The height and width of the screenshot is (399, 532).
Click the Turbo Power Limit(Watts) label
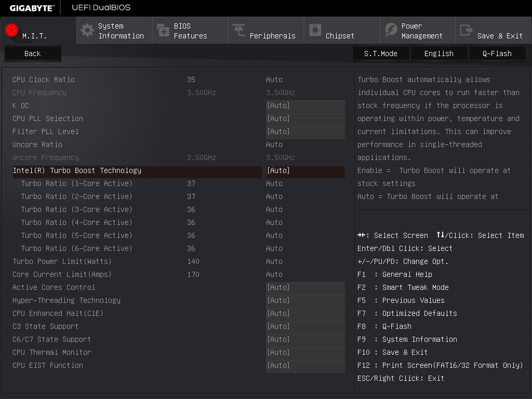(62, 262)
